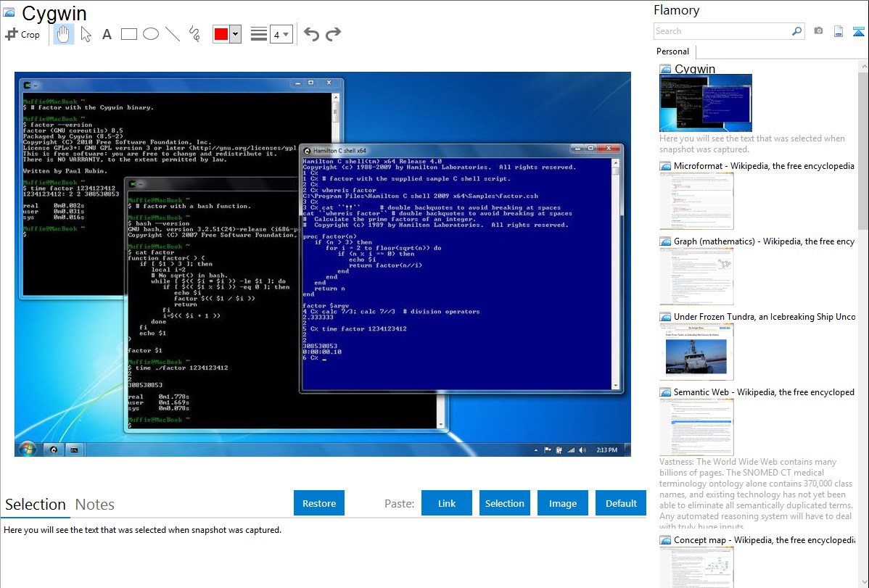869x588 pixels.
Task: Open the Concept map page thumbnail
Action: pos(696,567)
